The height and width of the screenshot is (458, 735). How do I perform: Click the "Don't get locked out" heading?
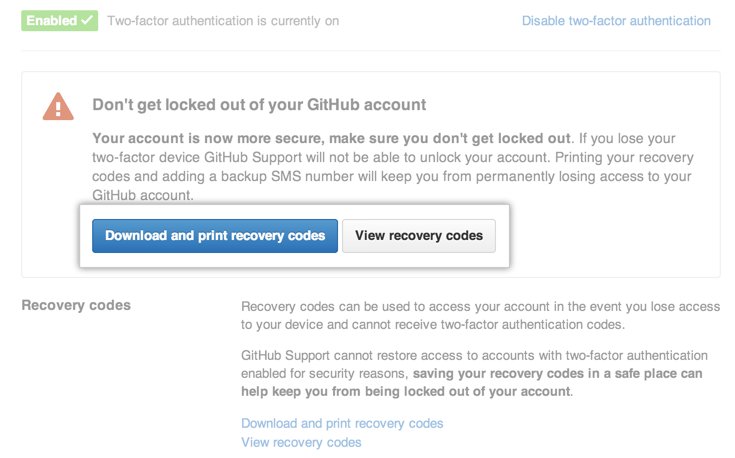(x=259, y=104)
